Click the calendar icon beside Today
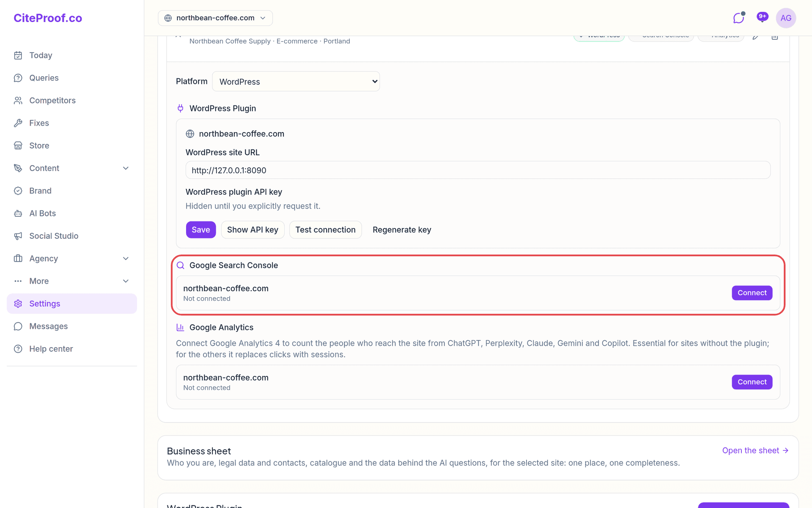 (18, 55)
